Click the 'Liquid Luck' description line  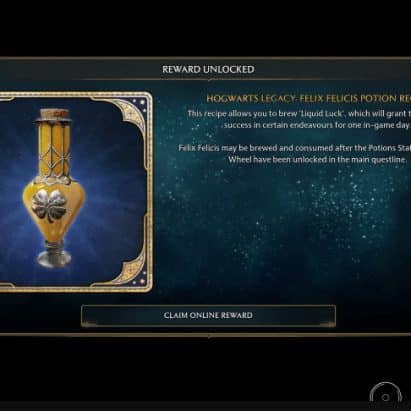coord(299,114)
